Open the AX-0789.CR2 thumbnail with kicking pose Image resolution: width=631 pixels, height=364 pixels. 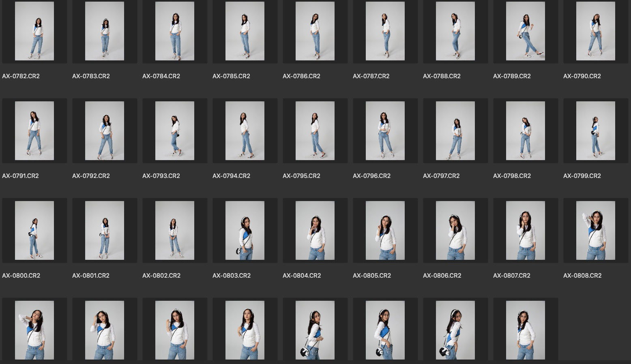click(526, 31)
